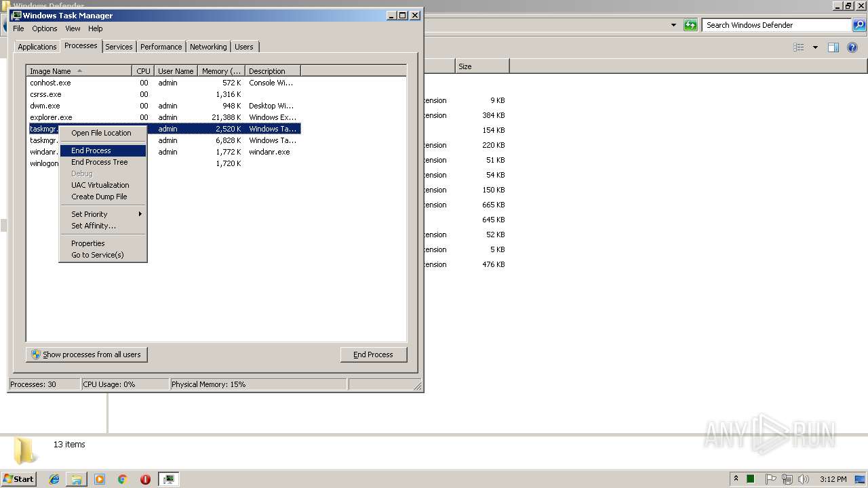Click the Task Manager title bar icon

16,15
